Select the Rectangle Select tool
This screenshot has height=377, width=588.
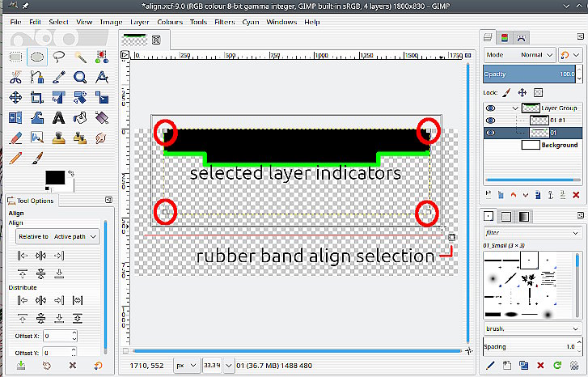pos(15,57)
